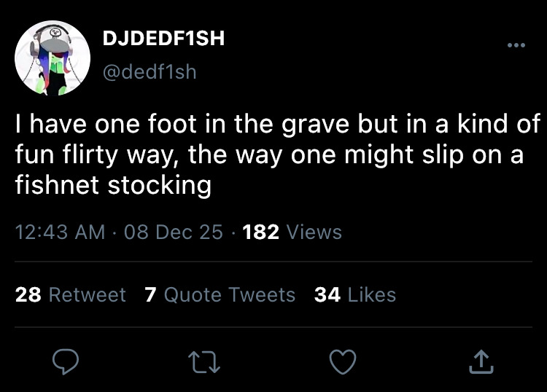The width and height of the screenshot is (547, 392).
Task: Click the 12:43 AM timestamp
Action: pyautogui.click(x=60, y=232)
